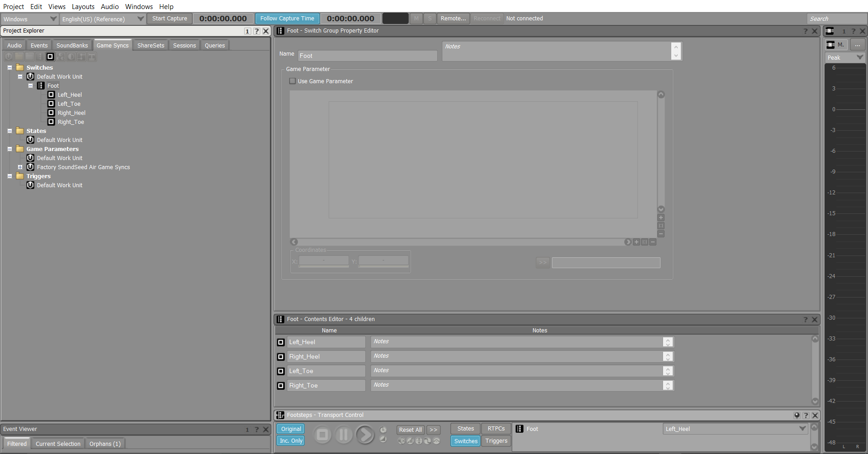Switch to the ShareSets tab
Image resolution: width=868 pixels, height=454 pixels.
click(x=151, y=45)
